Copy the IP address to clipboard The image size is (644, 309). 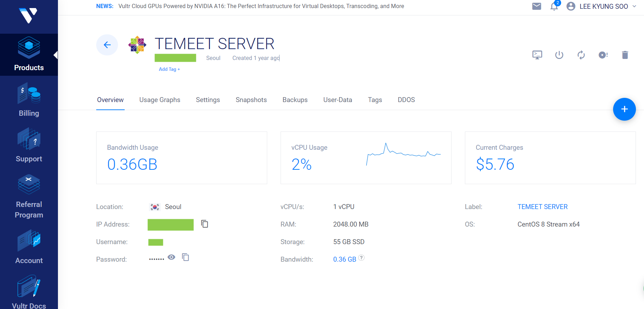point(205,224)
